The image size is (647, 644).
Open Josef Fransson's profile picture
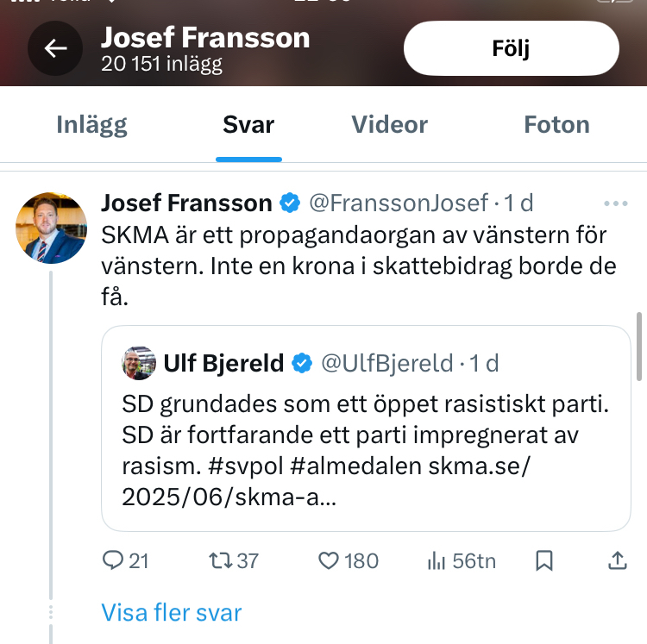pos(52,228)
